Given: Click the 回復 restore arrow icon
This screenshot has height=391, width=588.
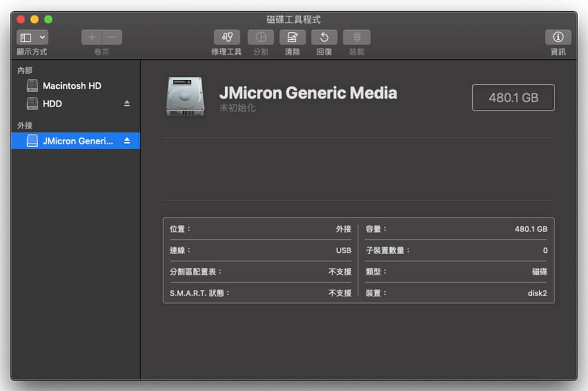Looking at the screenshot, I should 325,37.
